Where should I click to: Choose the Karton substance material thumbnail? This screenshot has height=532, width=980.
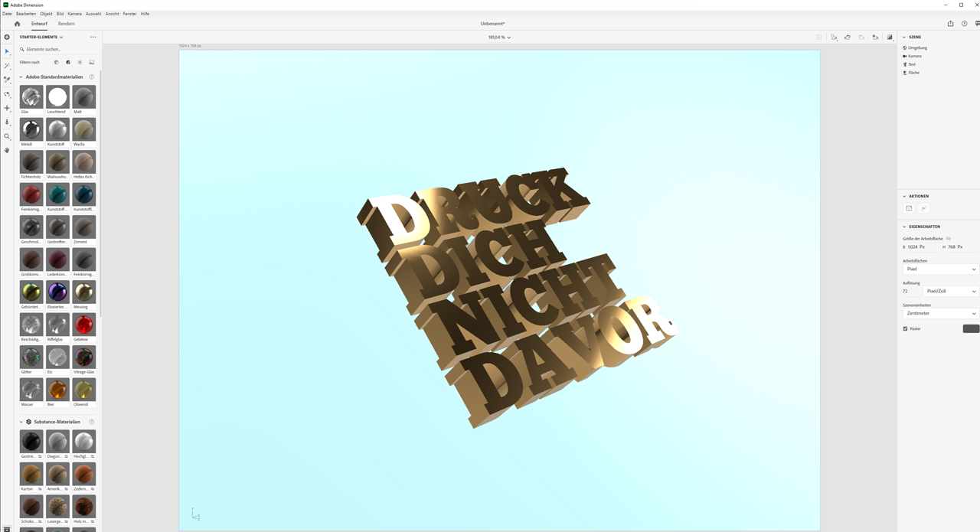click(31, 474)
